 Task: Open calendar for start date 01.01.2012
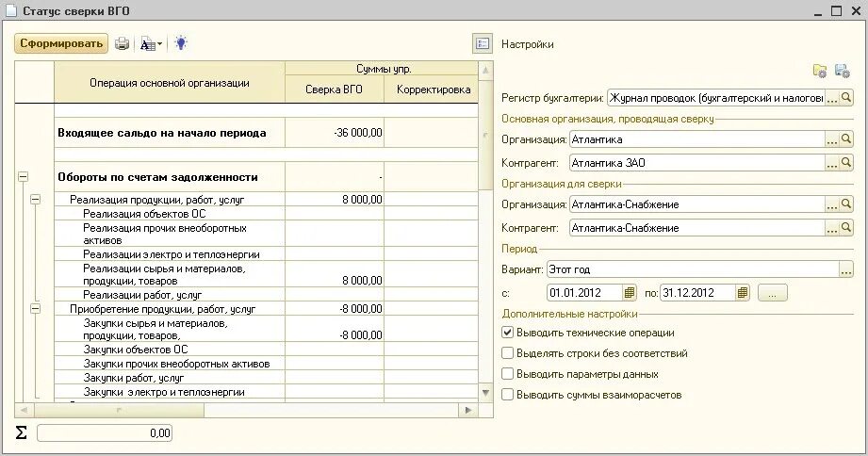(629, 293)
